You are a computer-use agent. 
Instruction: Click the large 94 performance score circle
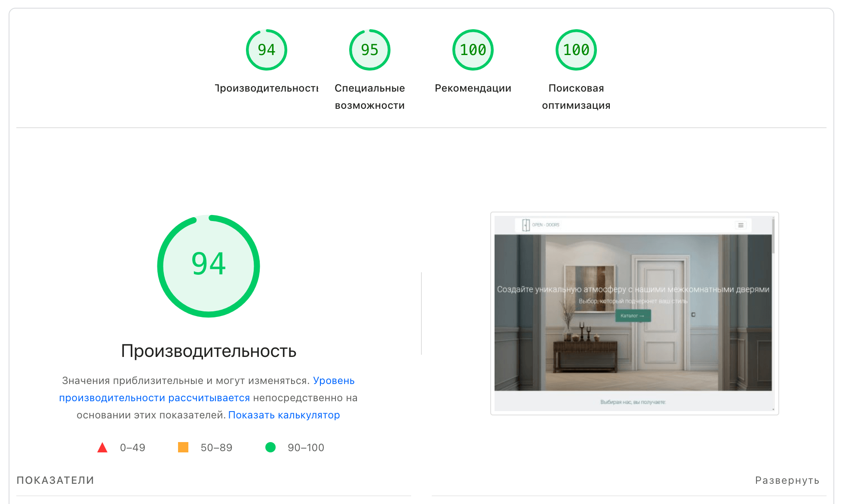coord(209,266)
